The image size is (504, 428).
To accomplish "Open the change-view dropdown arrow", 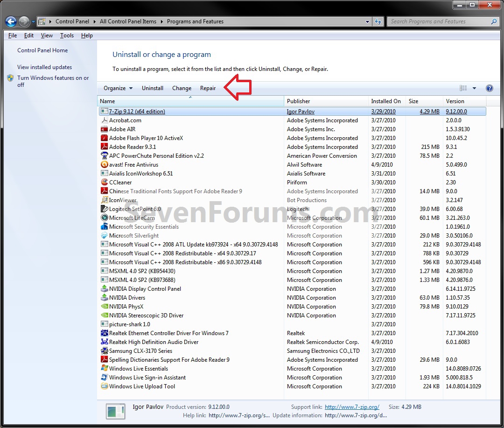I will [473, 88].
